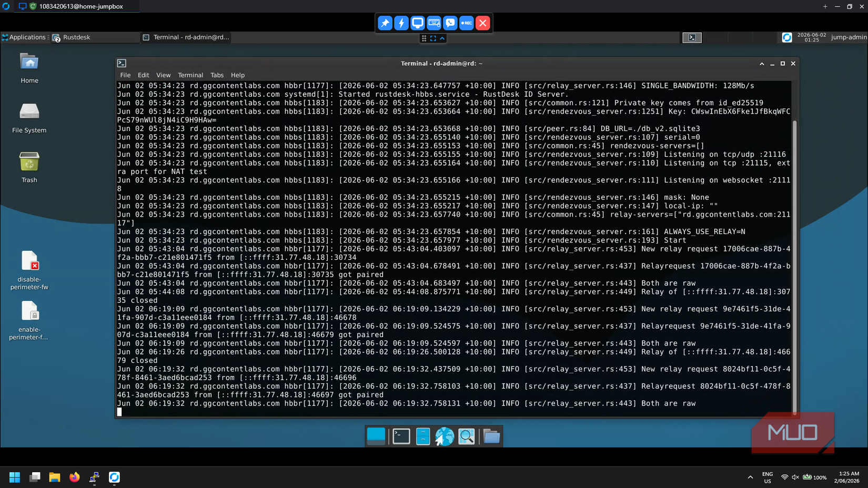The height and width of the screenshot is (488, 868).
Task: Start session recording with the REC button
Action: [x=467, y=23]
